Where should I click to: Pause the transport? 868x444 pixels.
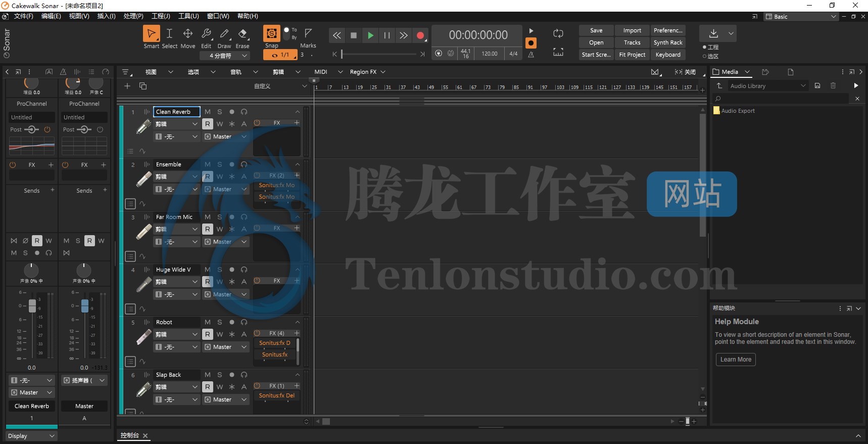pyautogui.click(x=387, y=35)
